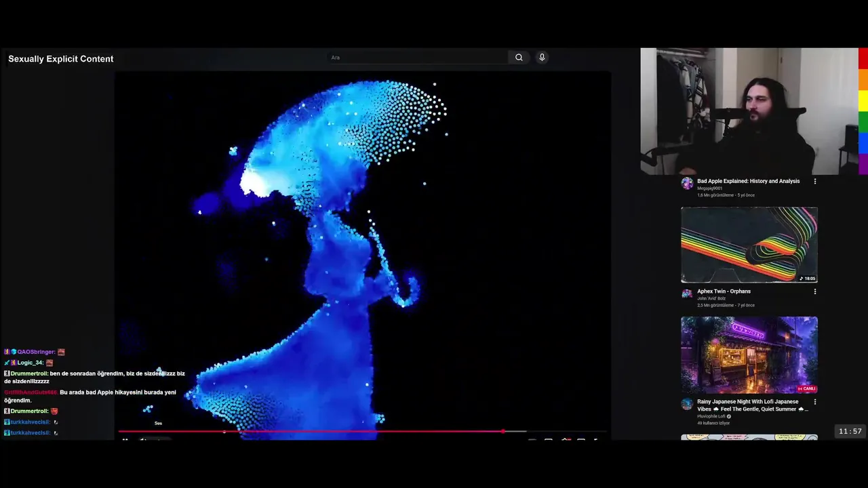Open Pluviophile Lofi channel avatar

pos(687,404)
